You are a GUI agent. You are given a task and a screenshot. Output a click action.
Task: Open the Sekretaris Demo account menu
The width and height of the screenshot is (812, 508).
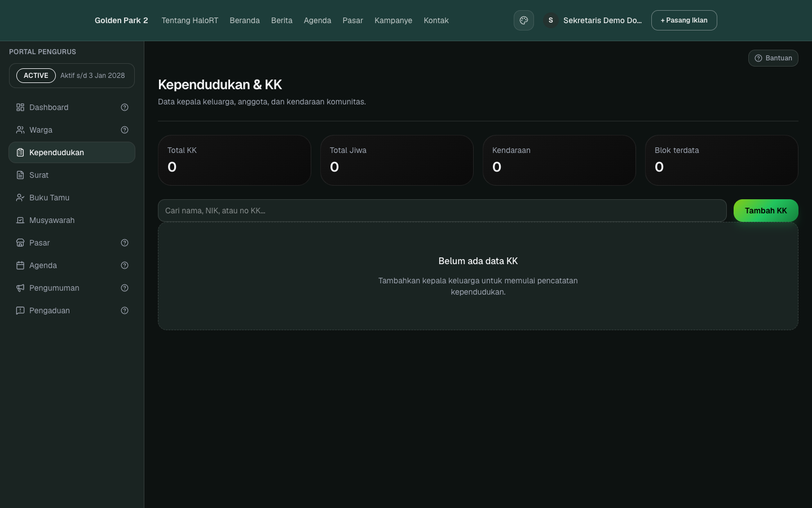(593, 20)
